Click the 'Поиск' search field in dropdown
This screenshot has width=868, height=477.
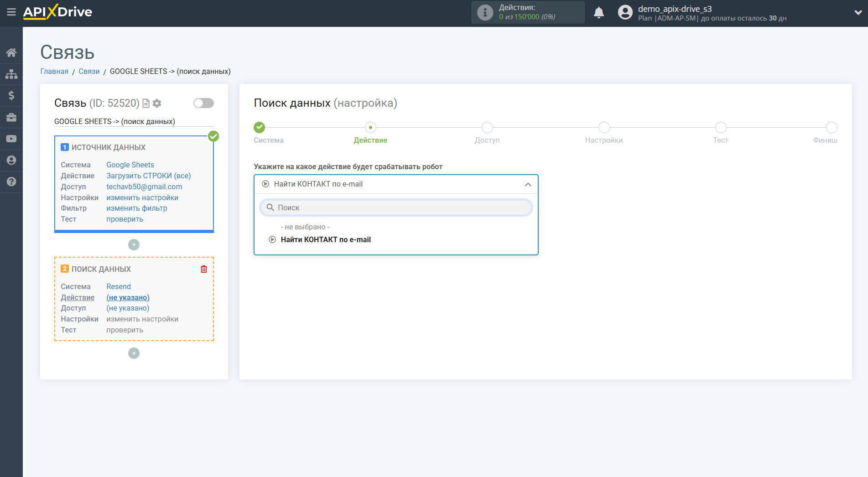coord(396,207)
